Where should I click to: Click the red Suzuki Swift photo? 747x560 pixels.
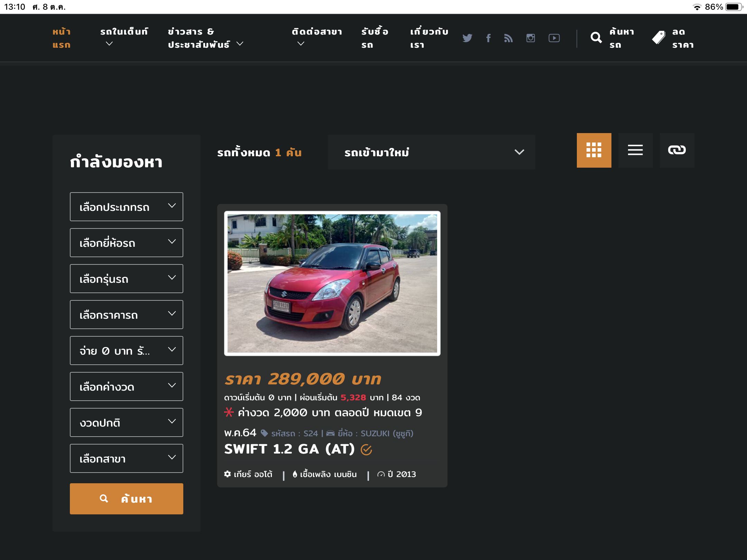pos(332,283)
